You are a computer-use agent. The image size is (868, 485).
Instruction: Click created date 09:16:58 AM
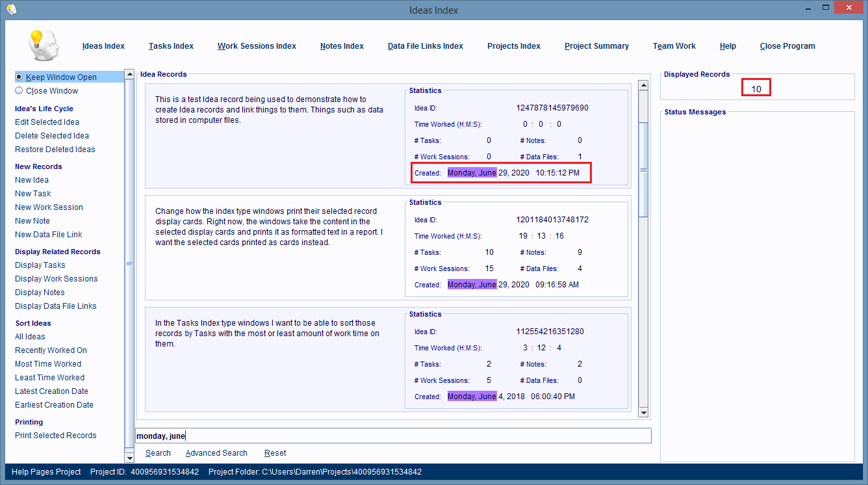557,285
